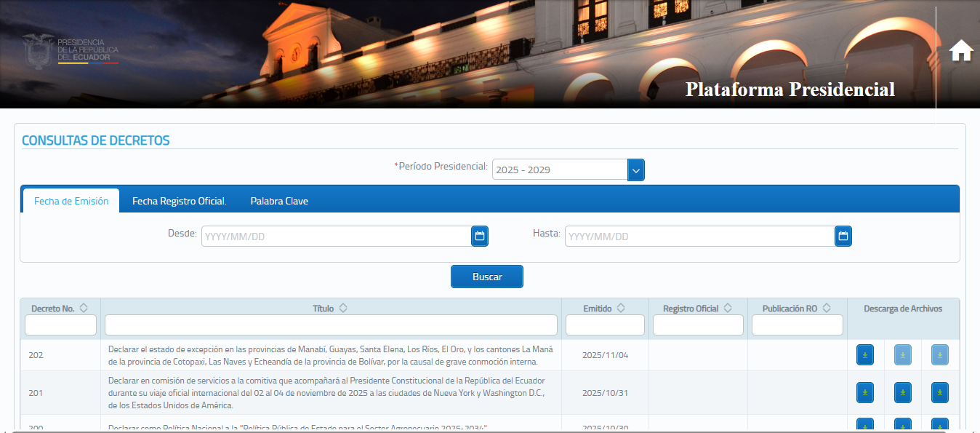980x433 pixels.
Task: Download second file of decree 201
Action: (x=902, y=393)
